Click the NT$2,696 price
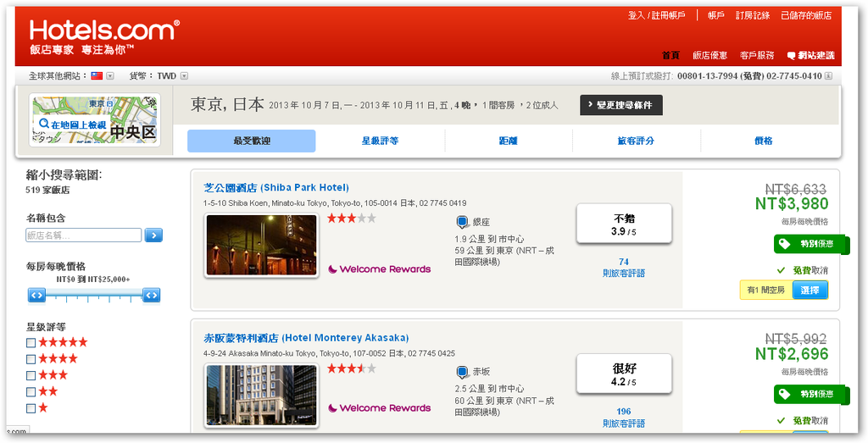The image size is (868, 443). pyautogui.click(x=792, y=354)
